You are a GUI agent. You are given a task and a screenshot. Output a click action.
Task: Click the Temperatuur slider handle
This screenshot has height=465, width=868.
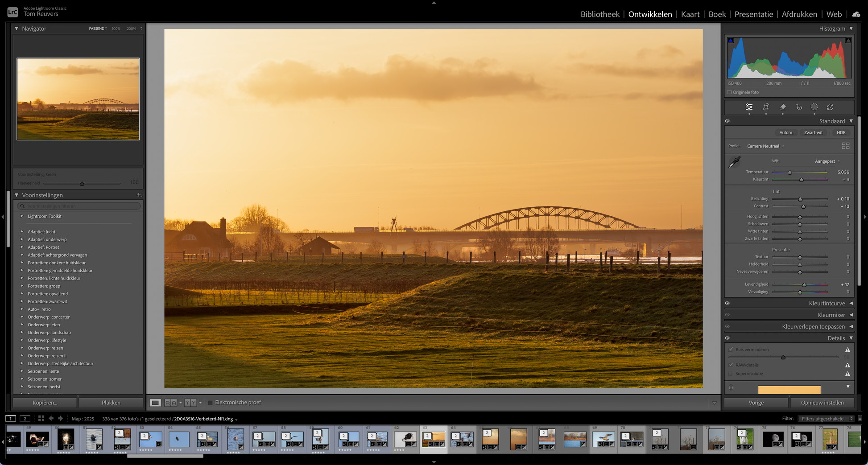point(789,173)
